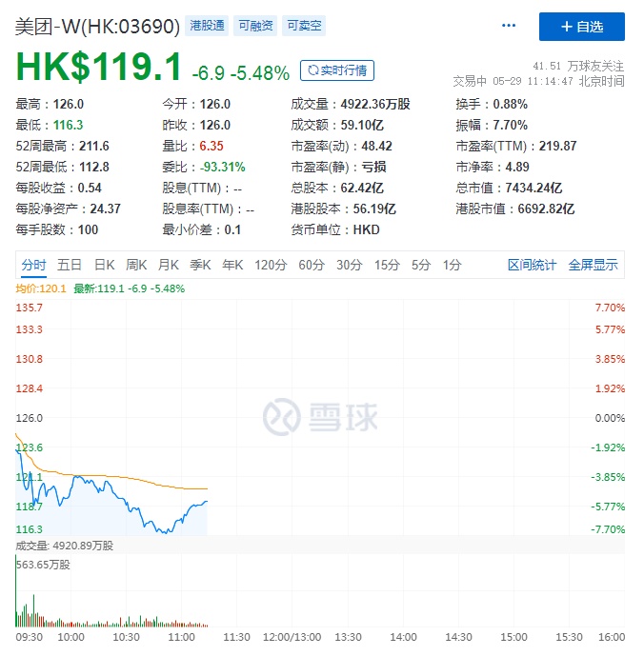This screenshot has width=644, height=656.
Task: Switch to the 60分 chart tab
Action: pyautogui.click(x=312, y=265)
